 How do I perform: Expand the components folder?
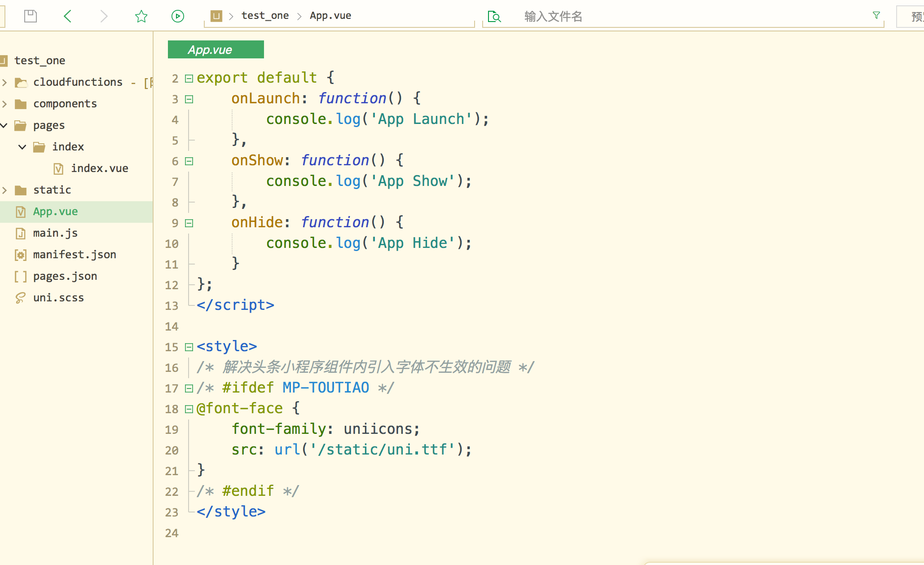(4, 104)
